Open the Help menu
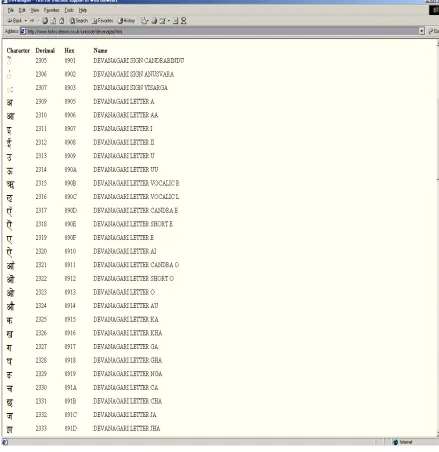The image size is (439, 452). (x=83, y=10)
